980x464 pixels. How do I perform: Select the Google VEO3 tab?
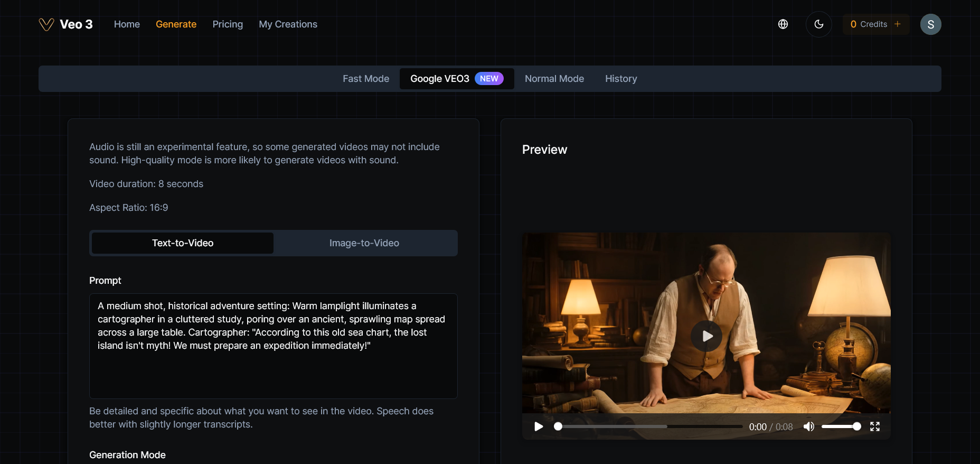[457, 79]
